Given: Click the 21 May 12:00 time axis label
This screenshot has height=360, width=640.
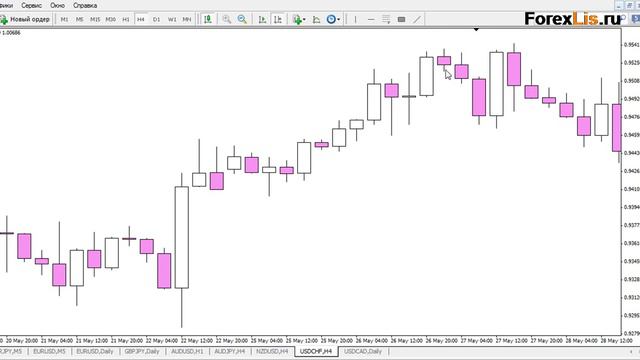Looking at the screenshot, I should 92,340.
